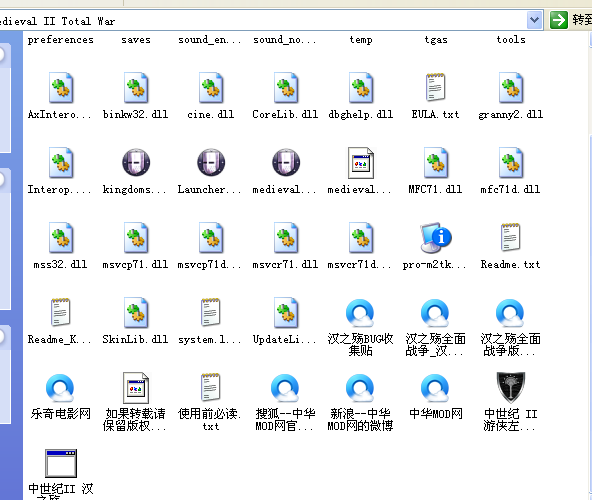This screenshot has width=592, height=500.
Task: Select the saves folder label
Action: coord(136,40)
